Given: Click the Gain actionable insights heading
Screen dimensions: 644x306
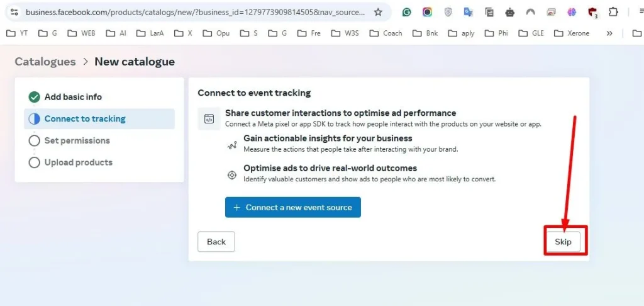Looking at the screenshot, I should (x=328, y=138).
